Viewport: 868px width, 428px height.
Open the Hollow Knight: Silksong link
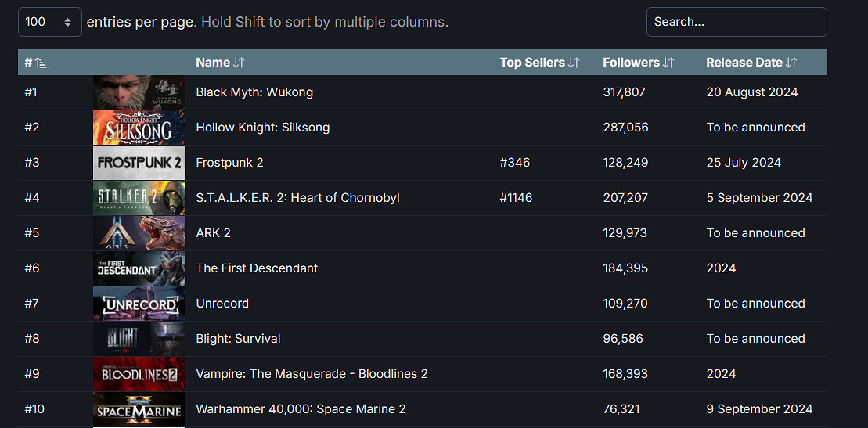(x=263, y=128)
